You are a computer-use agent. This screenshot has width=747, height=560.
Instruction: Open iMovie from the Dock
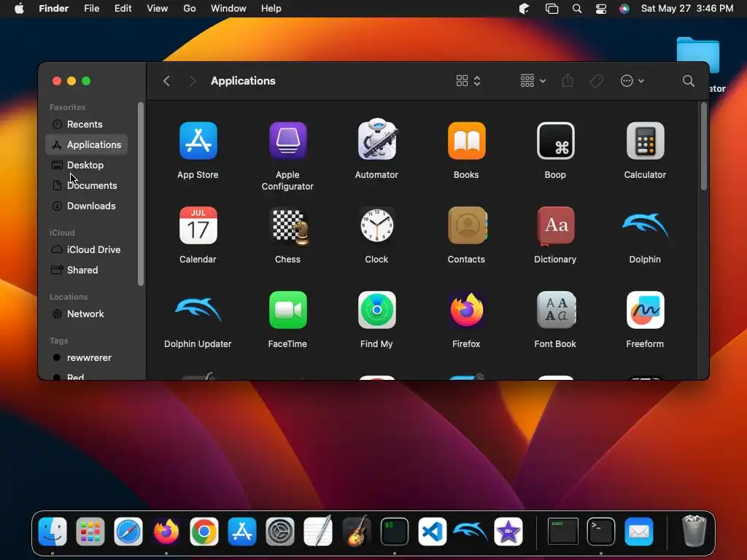pos(508,532)
